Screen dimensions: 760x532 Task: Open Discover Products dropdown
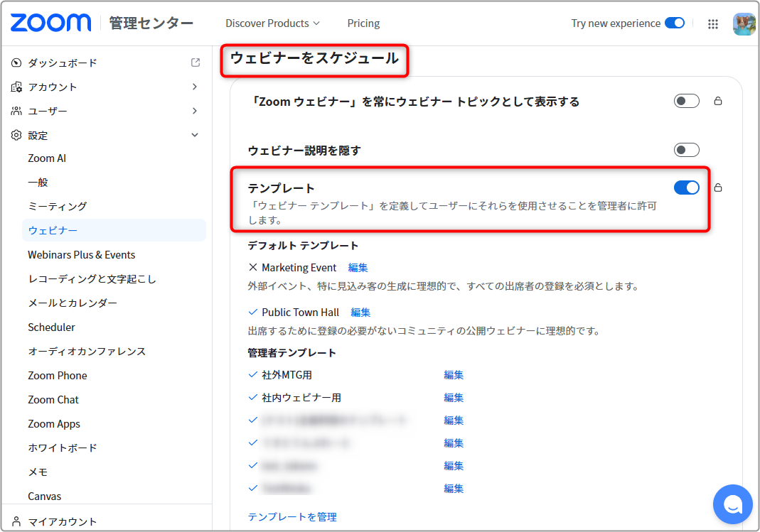[272, 23]
